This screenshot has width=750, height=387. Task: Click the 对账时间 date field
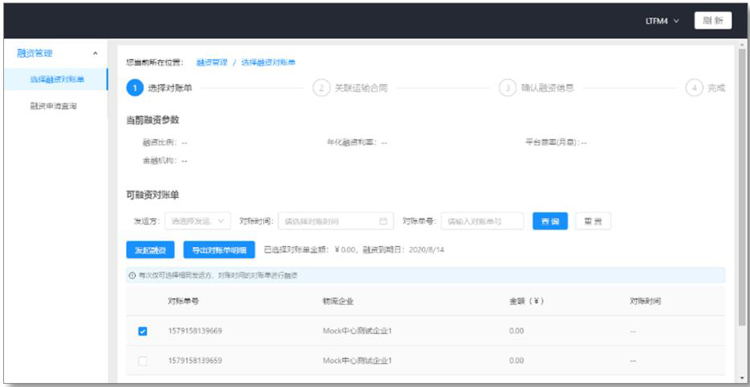[x=336, y=221]
